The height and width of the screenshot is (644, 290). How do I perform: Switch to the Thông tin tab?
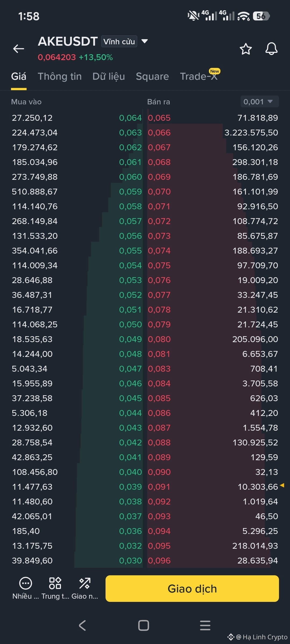coord(60,76)
